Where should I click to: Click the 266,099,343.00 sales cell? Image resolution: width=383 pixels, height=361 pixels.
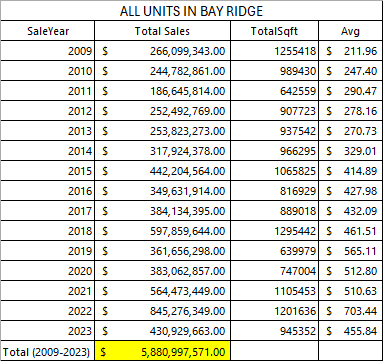(162, 51)
